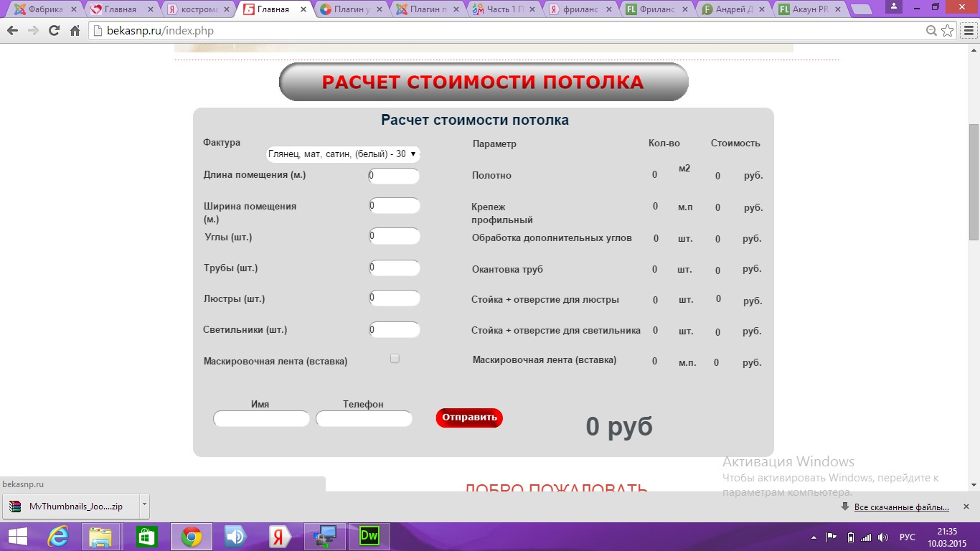Click the Телефон input field
This screenshot has width=980, height=551.
pyautogui.click(x=364, y=419)
